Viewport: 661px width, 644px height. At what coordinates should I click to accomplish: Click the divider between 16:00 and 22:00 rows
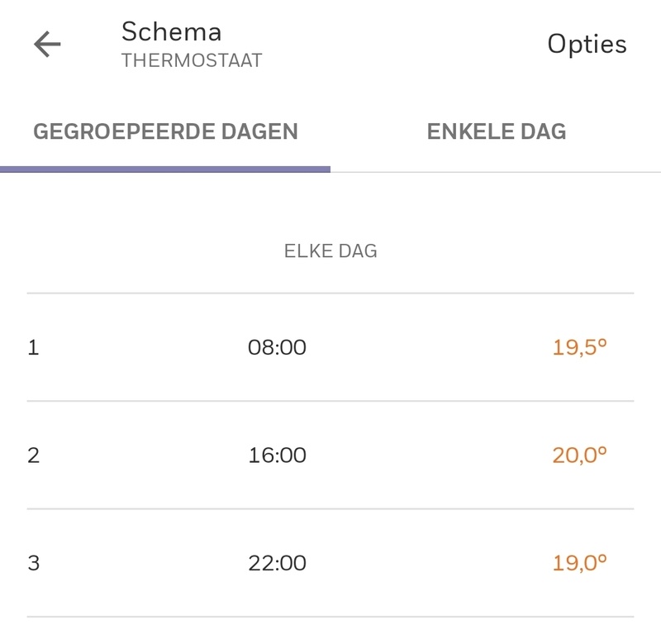pyautogui.click(x=330, y=509)
